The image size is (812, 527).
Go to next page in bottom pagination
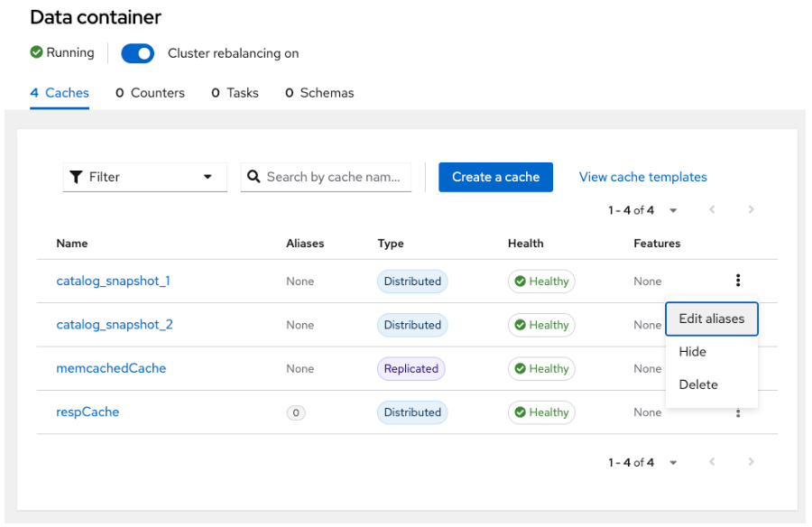click(751, 462)
